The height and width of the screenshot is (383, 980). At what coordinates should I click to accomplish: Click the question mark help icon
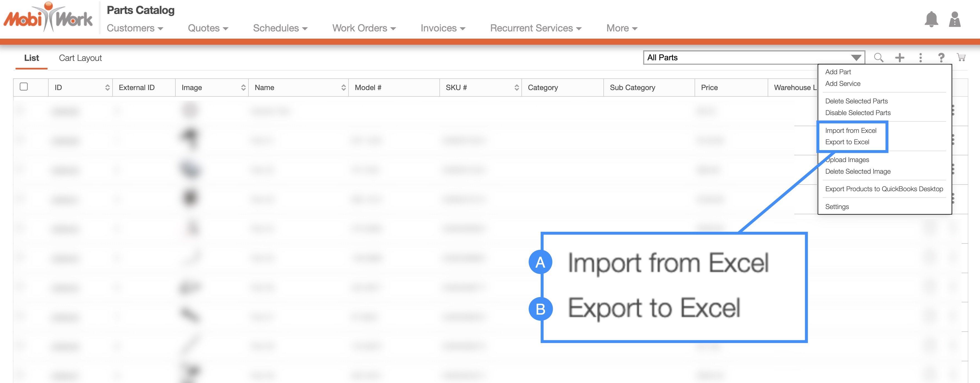tap(941, 58)
